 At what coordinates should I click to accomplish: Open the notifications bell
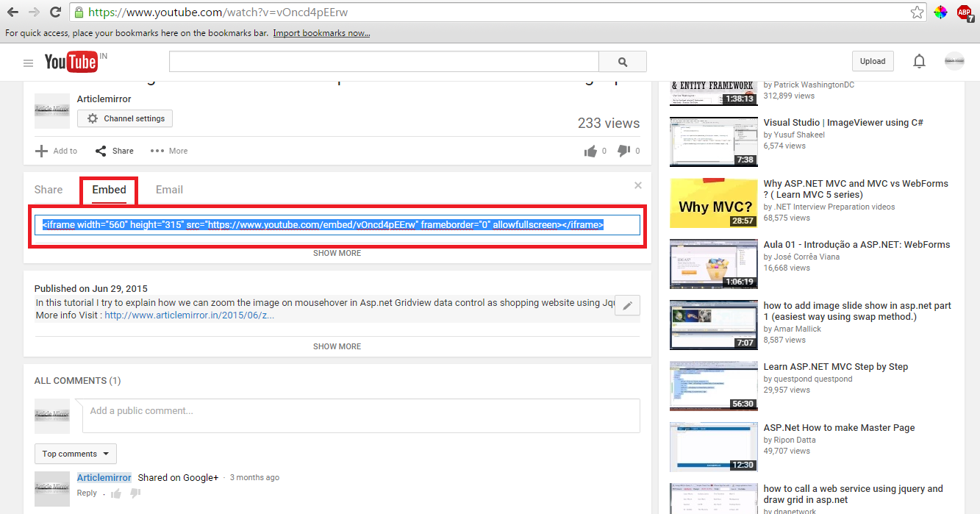919,61
